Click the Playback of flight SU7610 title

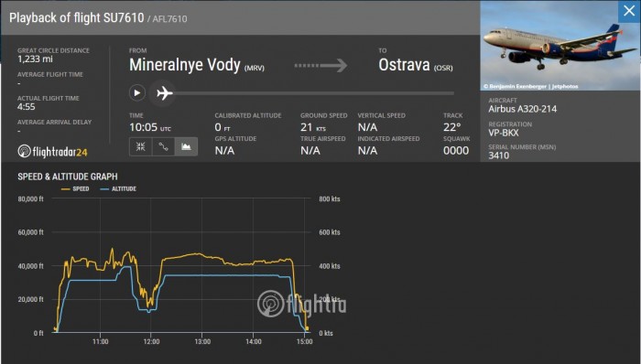tap(76, 18)
